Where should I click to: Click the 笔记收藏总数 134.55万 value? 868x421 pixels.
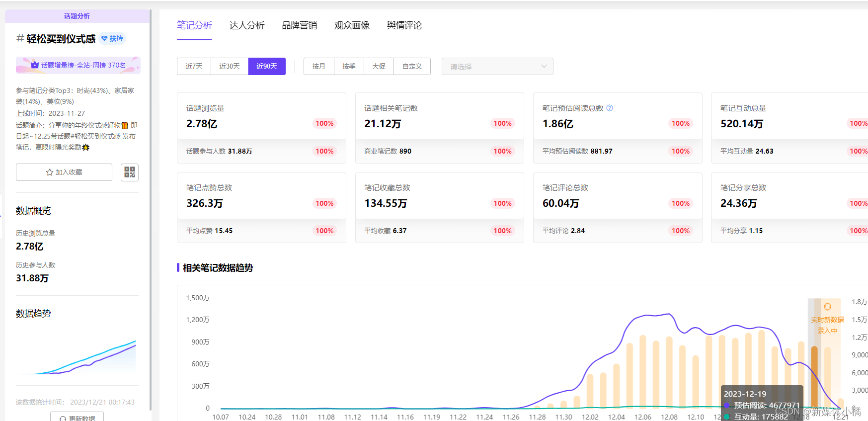[x=386, y=203]
